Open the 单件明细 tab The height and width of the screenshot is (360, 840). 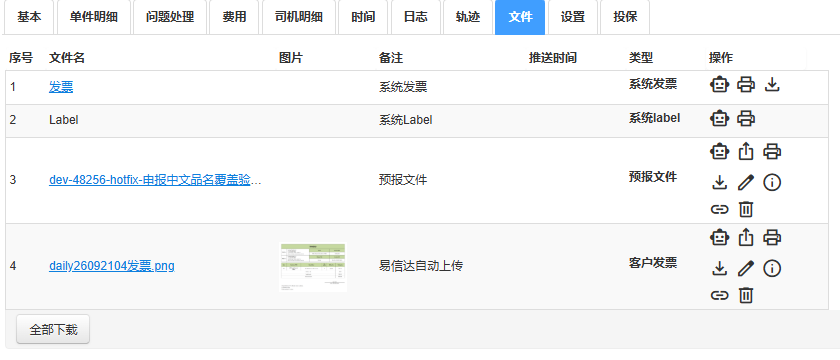coord(93,17)
